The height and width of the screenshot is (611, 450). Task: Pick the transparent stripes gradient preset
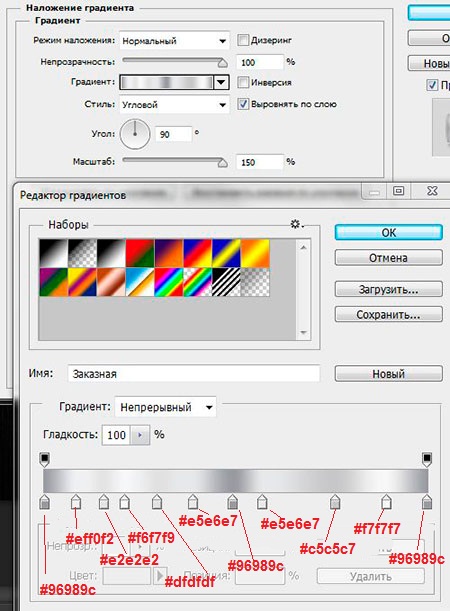(226, 282)
